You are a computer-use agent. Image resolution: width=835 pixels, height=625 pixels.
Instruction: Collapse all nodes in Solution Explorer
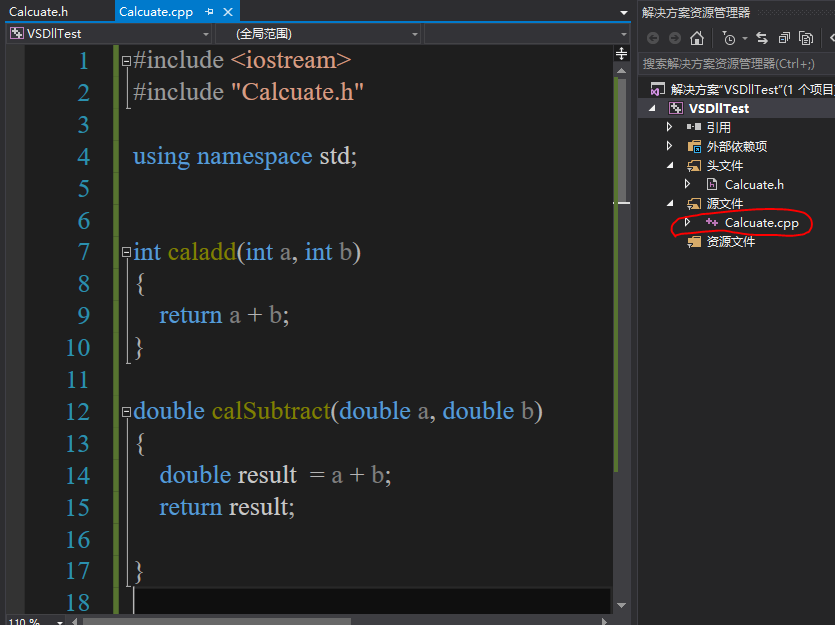pos(784,38)
